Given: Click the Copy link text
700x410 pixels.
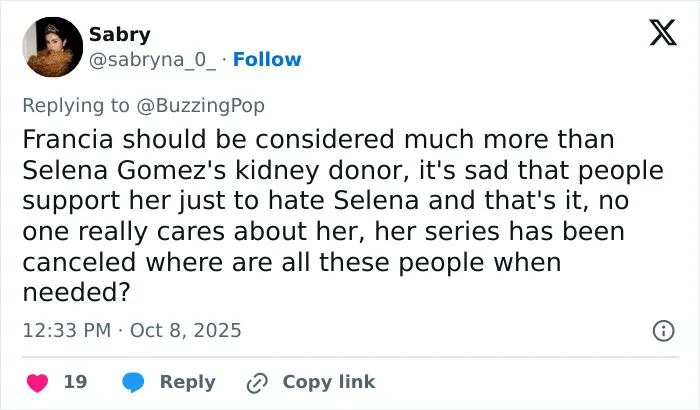Looking at the screenshot, I should click(x=329, y=382).
